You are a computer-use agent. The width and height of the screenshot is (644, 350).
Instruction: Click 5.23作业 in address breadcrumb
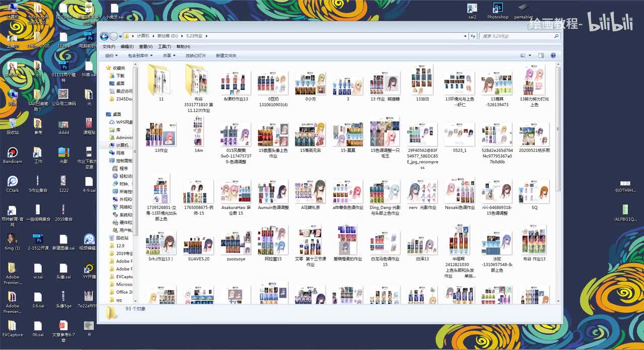click(193, 36)
